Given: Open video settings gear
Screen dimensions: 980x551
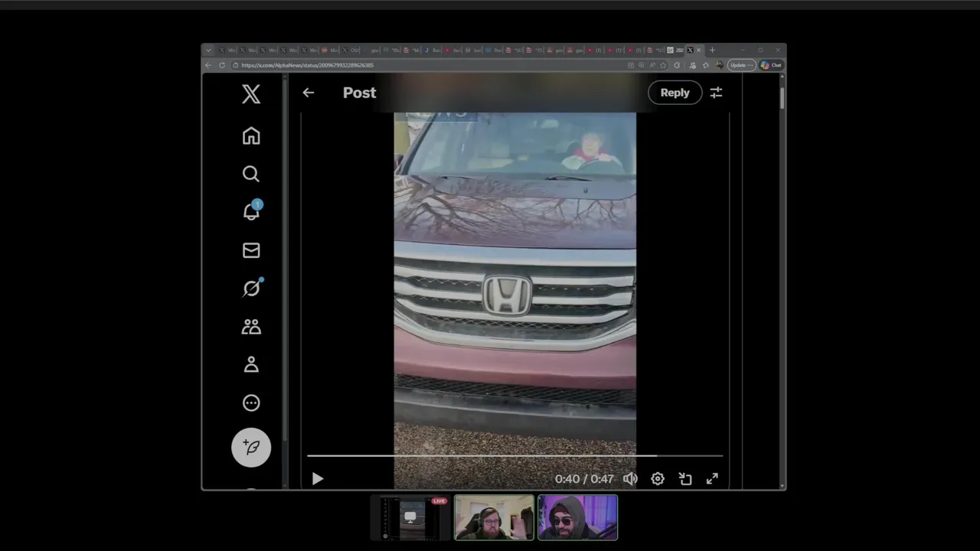Looking at the screenshot, I should point(658,479).
